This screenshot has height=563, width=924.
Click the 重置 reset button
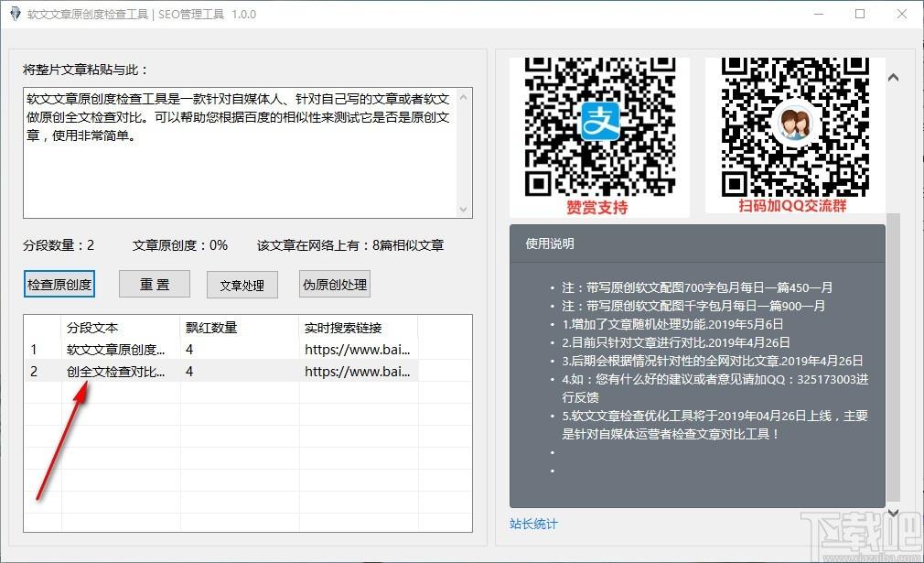coord(155,285)
